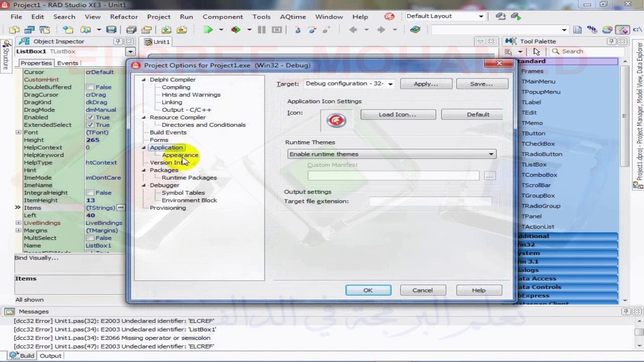Click the percent profiler toolbar icon

tap(592, 30)
